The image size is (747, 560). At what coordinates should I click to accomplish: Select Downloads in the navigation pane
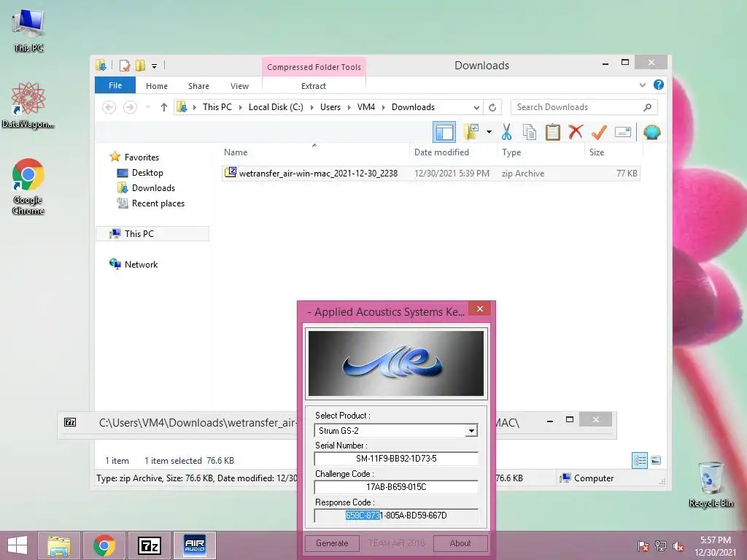[153, 188]
